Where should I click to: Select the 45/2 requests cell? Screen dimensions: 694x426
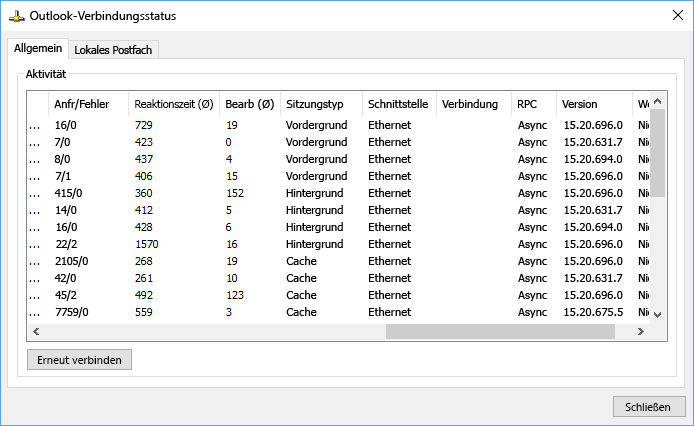[x=66, y=295]
